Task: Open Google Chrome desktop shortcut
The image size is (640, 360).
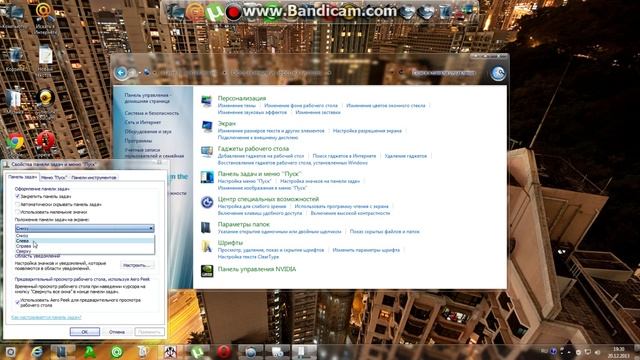Action: pyautogui.click(x=16, y=142)
